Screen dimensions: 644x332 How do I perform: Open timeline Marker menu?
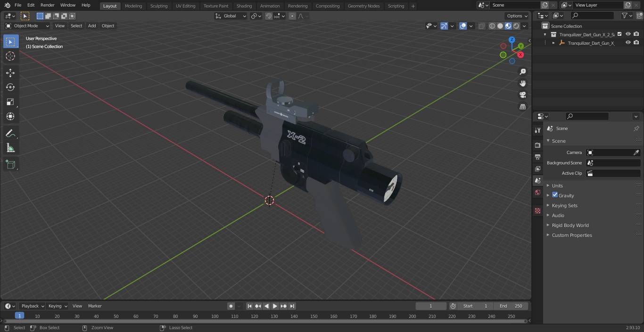95,306
